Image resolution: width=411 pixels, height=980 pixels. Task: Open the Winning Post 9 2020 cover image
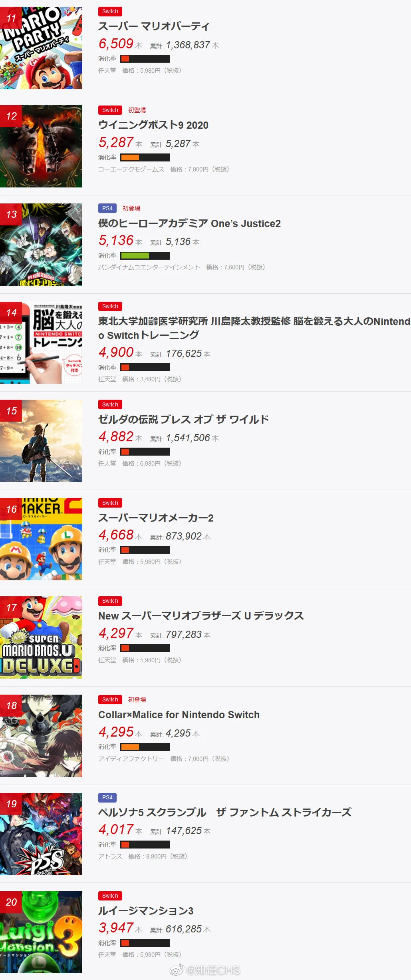[41, 146]
